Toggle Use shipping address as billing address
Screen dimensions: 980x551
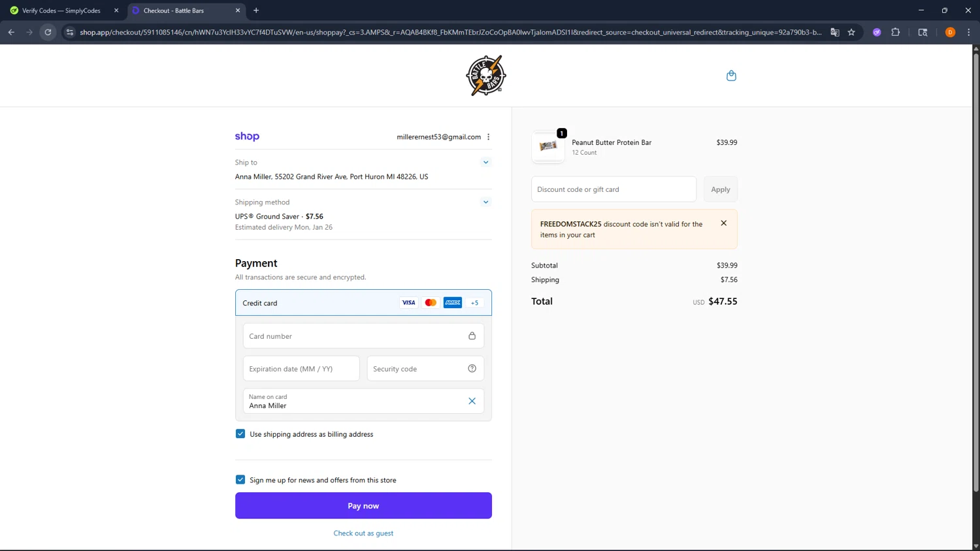[240, 434]
